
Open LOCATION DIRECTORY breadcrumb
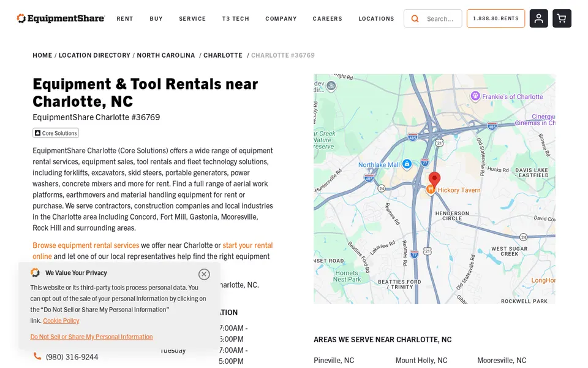point(94,55)
